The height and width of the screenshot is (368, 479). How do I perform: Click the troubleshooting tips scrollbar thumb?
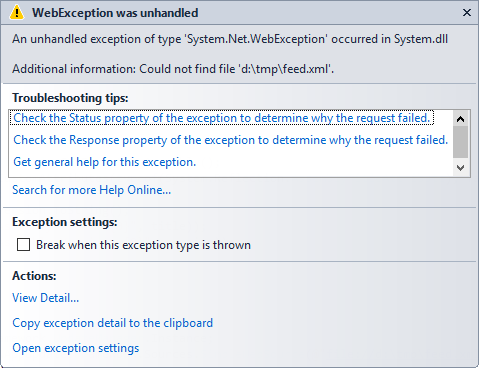461,142
